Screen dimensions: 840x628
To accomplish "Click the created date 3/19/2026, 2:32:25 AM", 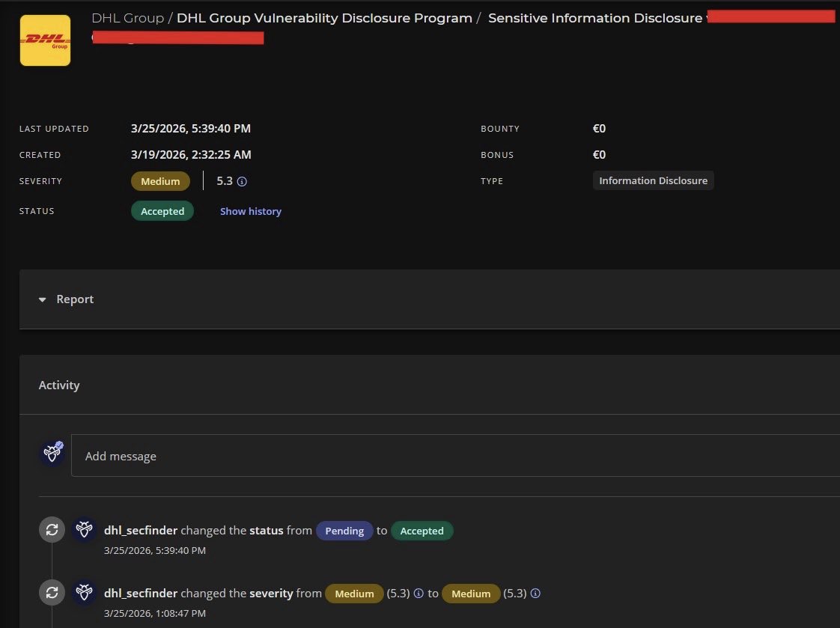I will tap(191, 155).
